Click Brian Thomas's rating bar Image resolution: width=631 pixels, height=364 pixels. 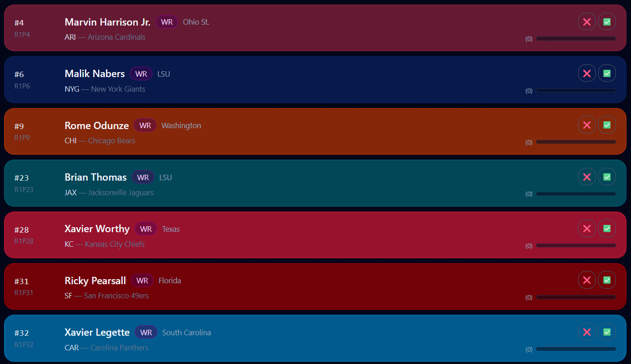pos(576,194)
